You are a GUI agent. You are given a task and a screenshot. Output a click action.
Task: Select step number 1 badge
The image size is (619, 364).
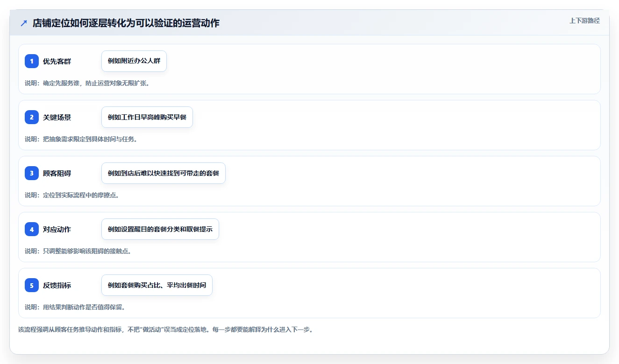32,61
